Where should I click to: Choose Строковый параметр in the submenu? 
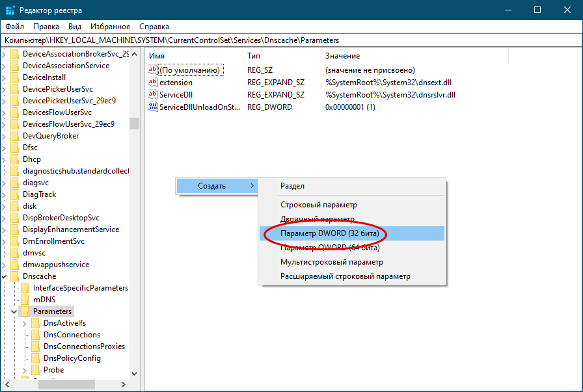click(352, 205)
